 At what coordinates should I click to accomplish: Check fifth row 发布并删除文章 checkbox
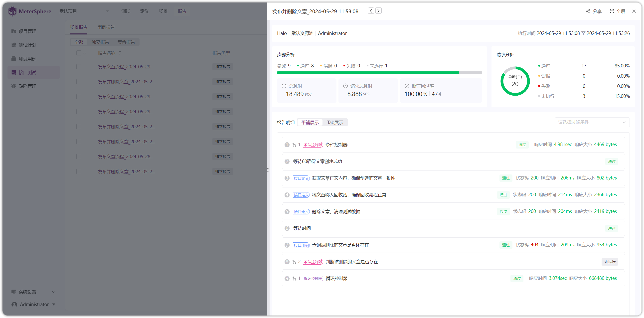pyautogui.click(x=79, y=127)
